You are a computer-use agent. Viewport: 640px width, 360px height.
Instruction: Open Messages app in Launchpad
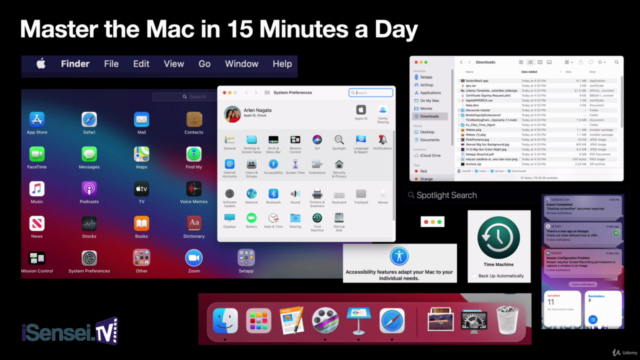pyautogui.click(x=89, y=154)
